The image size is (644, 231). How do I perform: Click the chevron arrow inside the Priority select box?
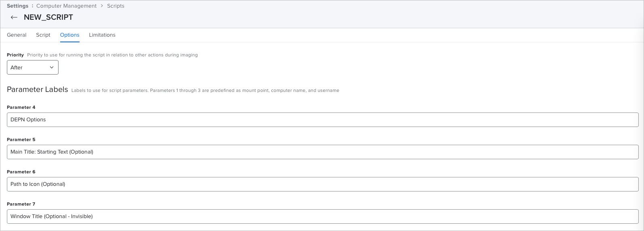pos(52,67)
